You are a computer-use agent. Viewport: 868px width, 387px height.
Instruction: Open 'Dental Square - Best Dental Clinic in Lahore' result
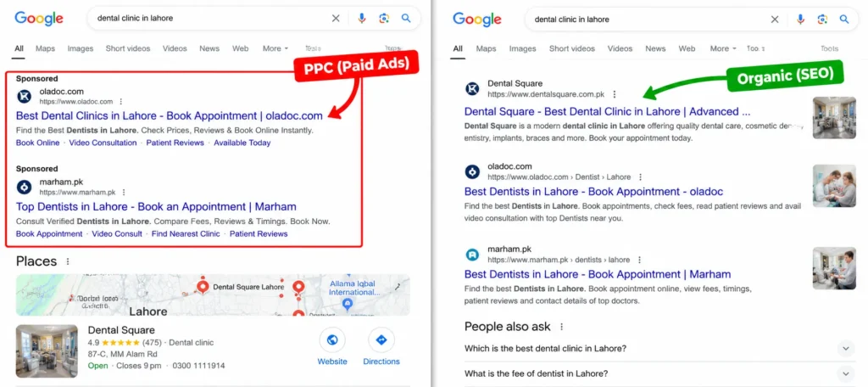pos(607,111)
